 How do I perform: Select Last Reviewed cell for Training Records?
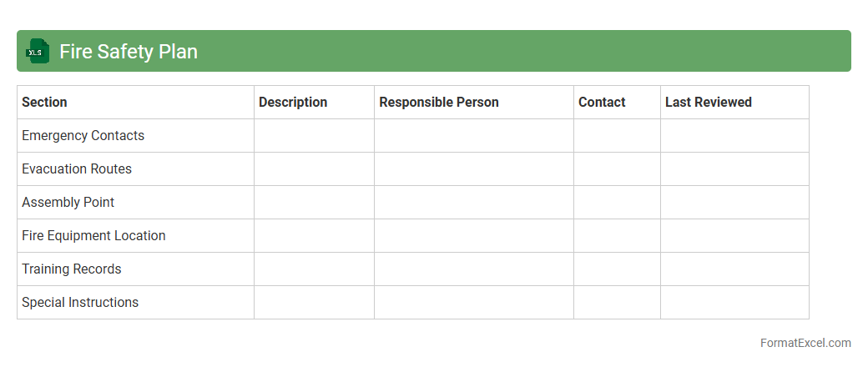point(734,269)
